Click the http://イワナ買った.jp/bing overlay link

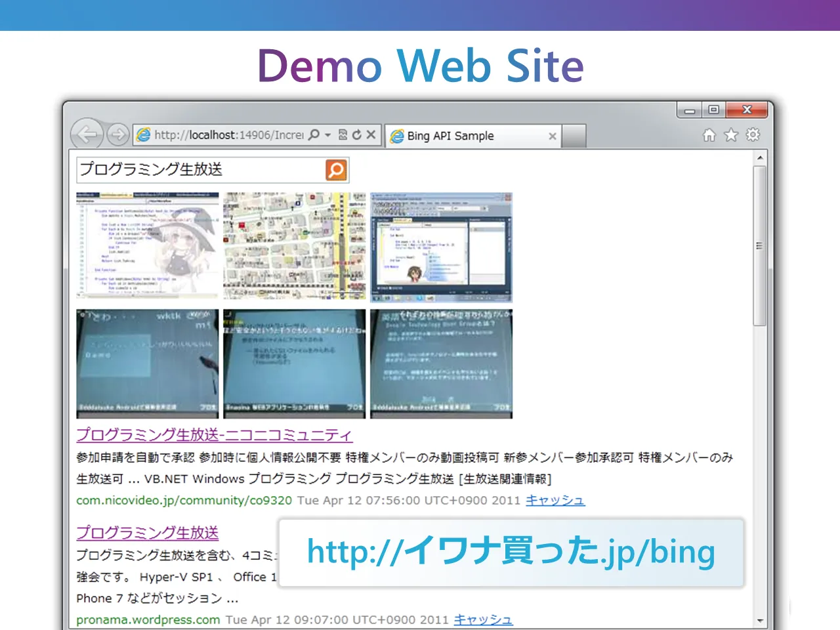coord(511,552)
